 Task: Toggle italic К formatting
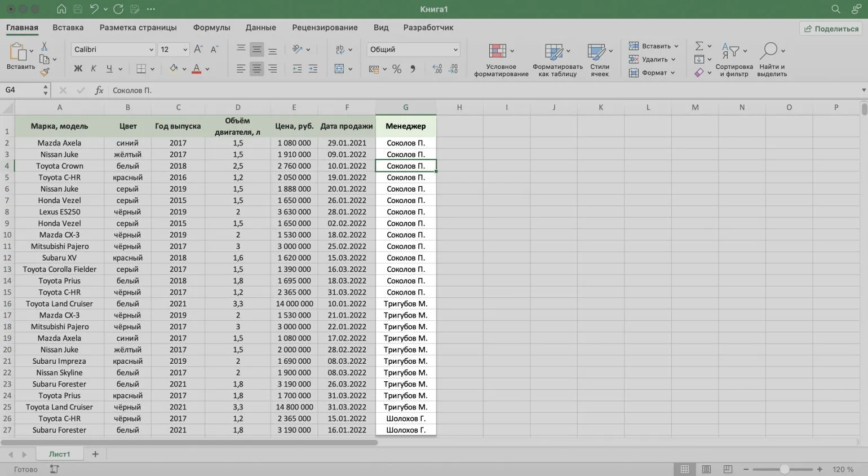[x=94, y=69]
